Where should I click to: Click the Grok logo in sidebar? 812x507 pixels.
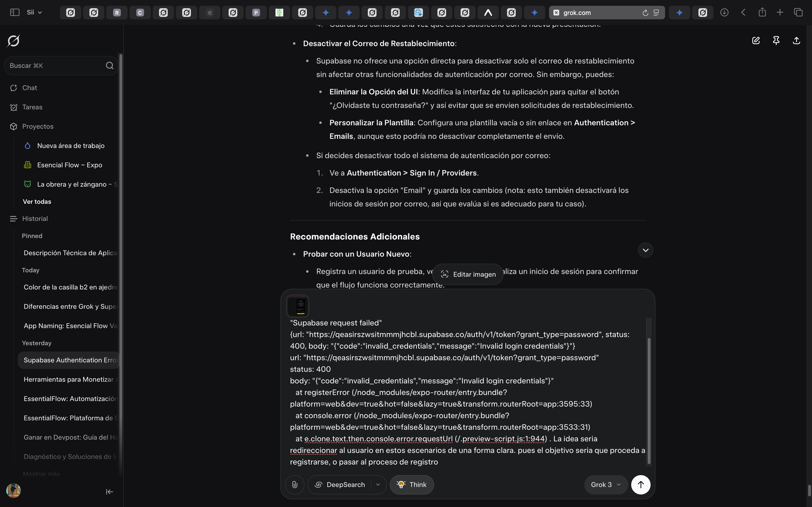[14, 41]
